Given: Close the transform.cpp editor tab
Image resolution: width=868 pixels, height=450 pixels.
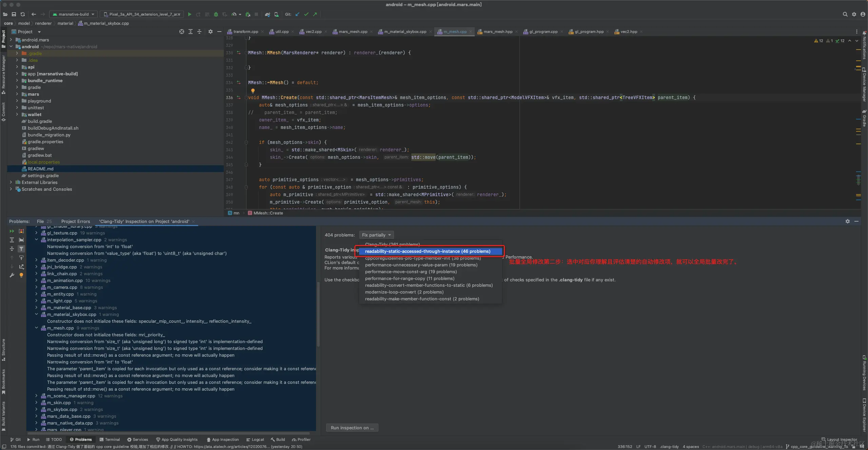Looking at the screenshot, I should [x=262, y=32].
